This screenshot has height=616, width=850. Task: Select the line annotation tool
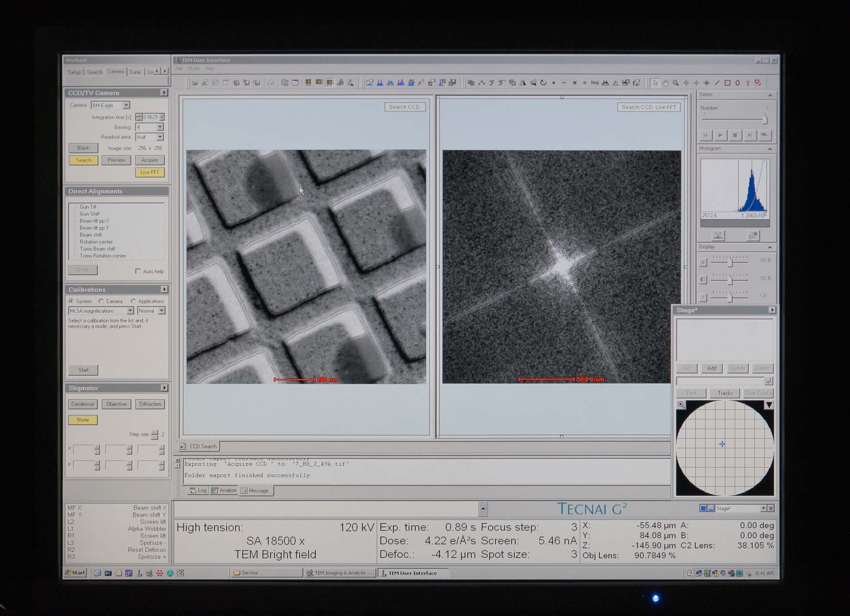717,83
